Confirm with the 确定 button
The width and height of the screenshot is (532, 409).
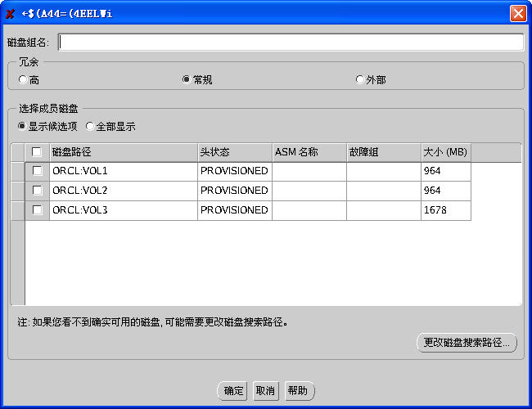tap(232, 391)
